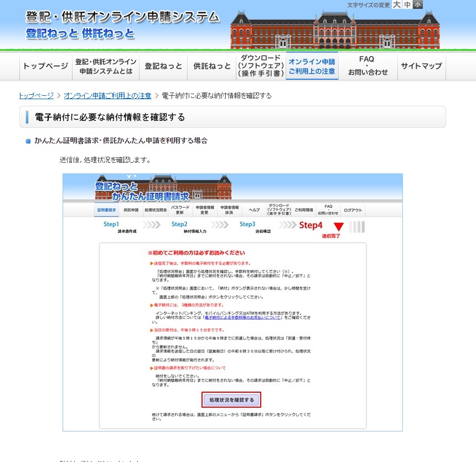Click the 文字サイズの変更 label
This screenshot has width=476, height=462.
[369, 5]
